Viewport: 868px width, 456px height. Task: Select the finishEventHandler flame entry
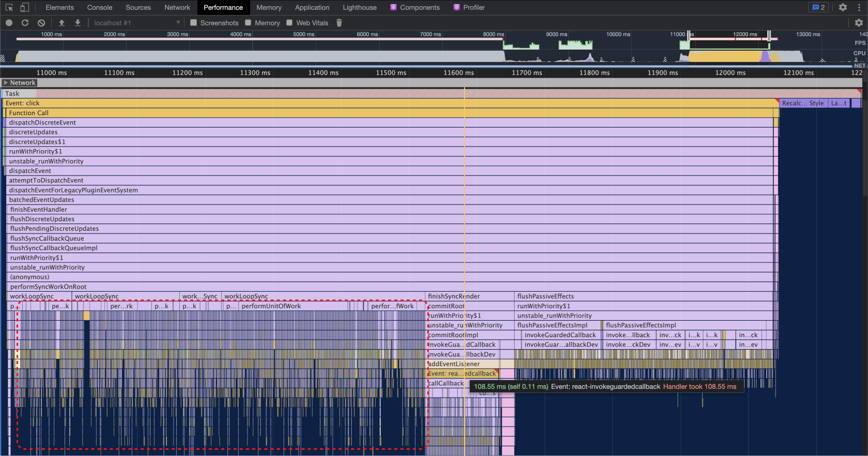click(x=390, y=210)
